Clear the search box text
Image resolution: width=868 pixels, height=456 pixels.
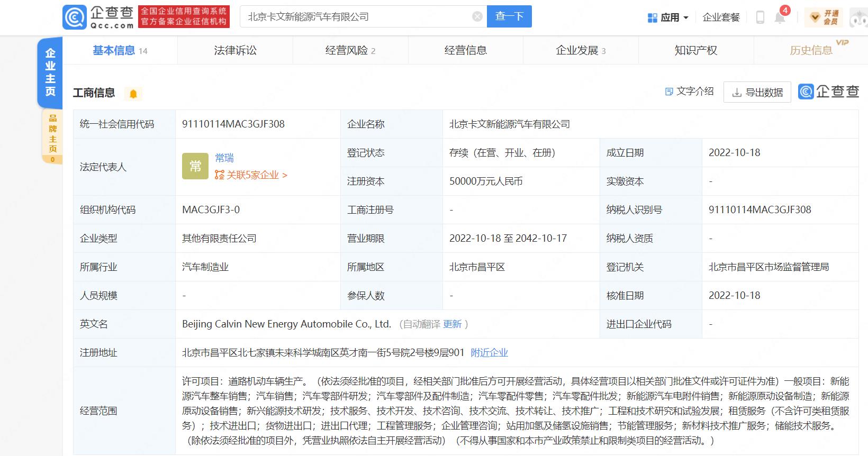(x=477, y=17)
